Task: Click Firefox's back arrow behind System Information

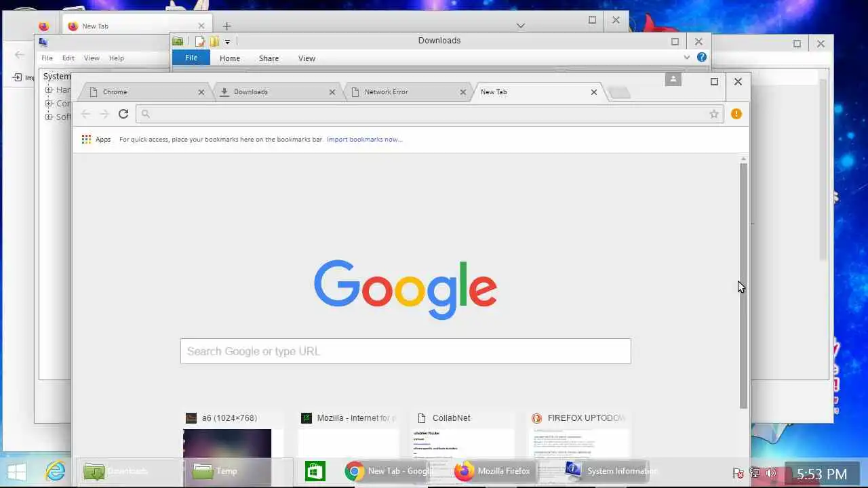Action: click(20, 55)
